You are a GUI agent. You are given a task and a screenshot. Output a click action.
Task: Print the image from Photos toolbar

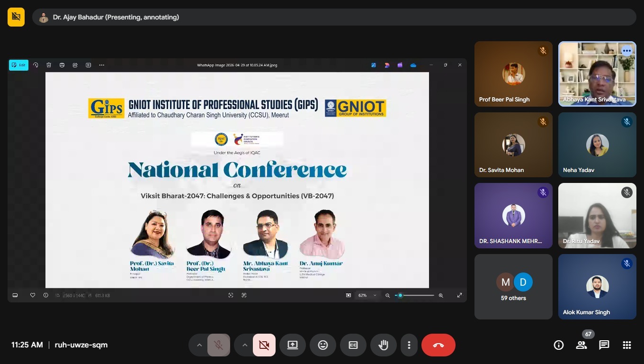pos(62,65)
